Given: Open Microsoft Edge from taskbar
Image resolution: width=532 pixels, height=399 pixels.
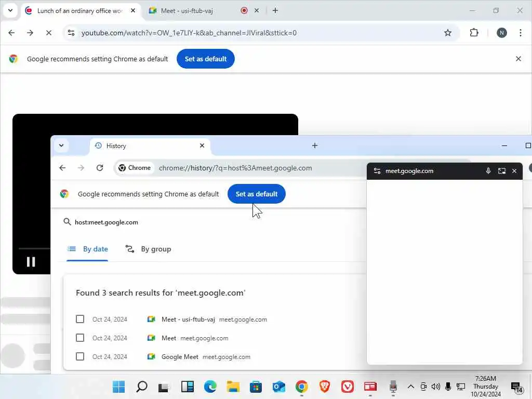Looking at the screenshot, I should 210,387.
